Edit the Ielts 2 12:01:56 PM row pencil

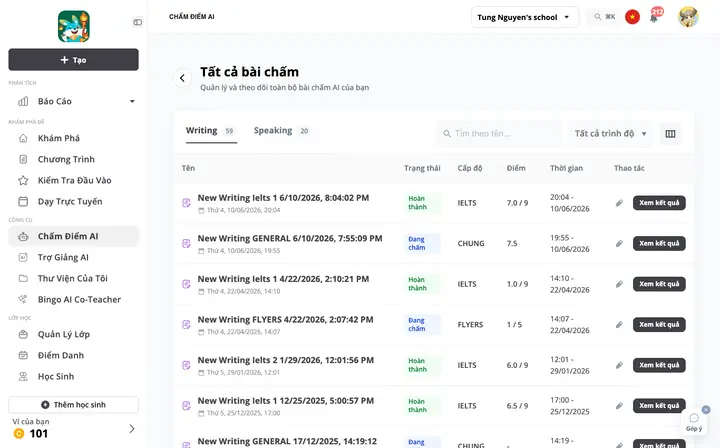click(619, 365)
